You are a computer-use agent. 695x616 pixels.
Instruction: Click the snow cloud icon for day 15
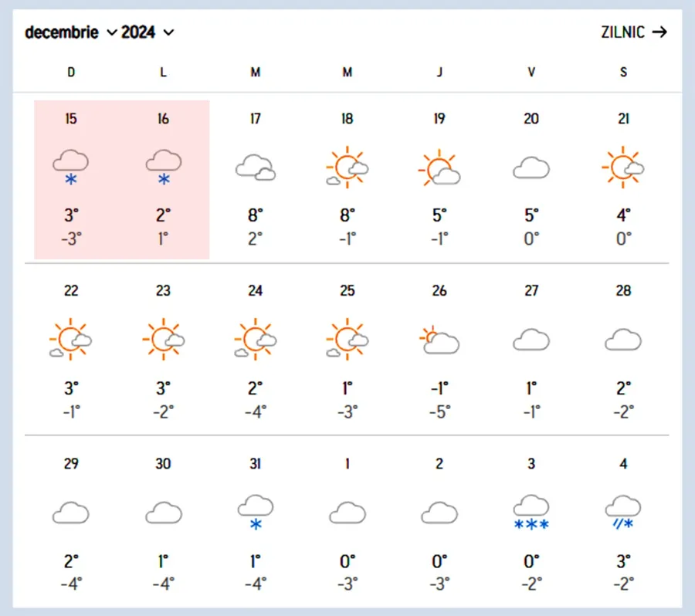coord(71,167)
